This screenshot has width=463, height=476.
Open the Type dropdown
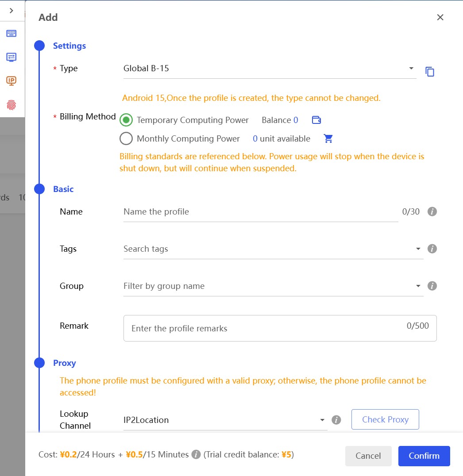411,68
